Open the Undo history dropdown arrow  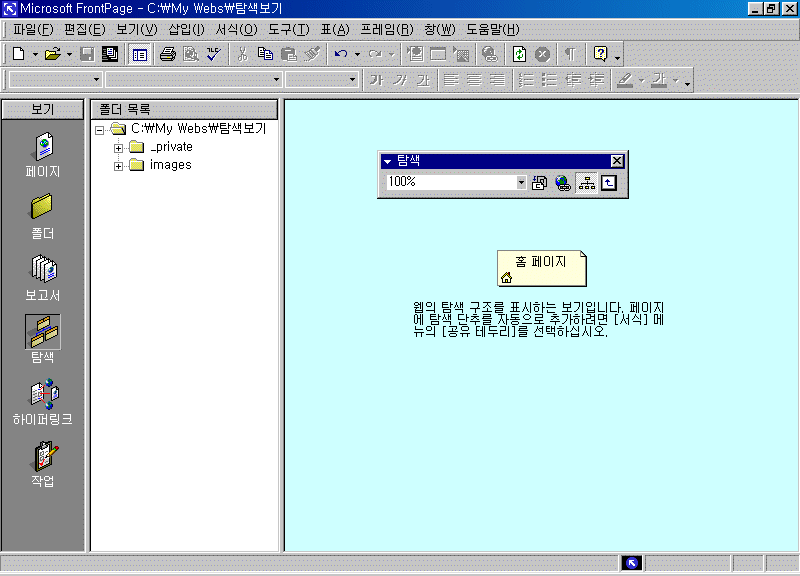[357, 54]
